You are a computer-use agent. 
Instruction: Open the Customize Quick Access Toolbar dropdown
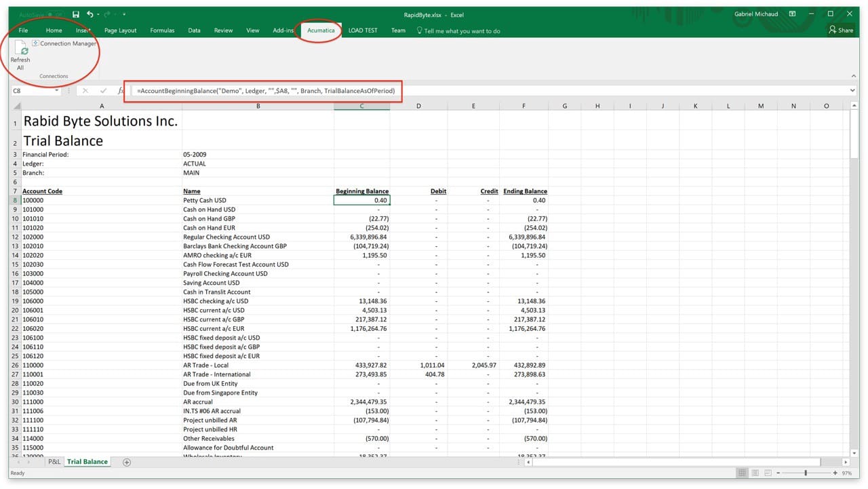[x=124, y=14]
